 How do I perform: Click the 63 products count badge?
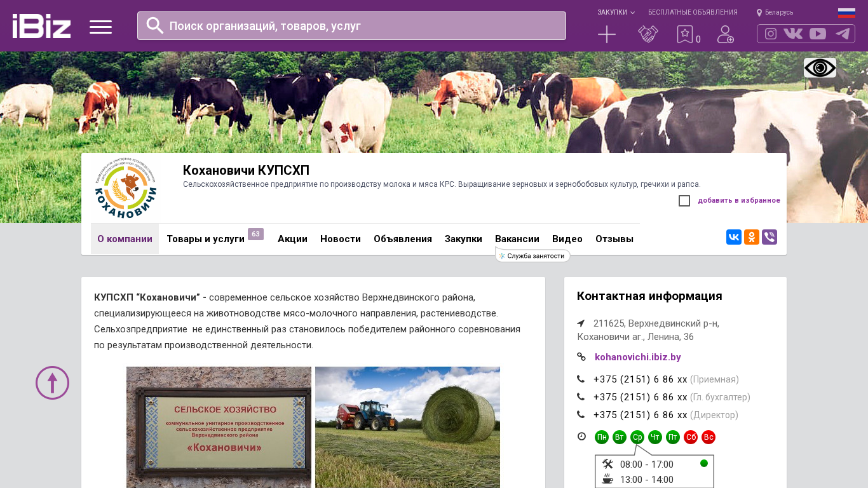pos(255,234)
